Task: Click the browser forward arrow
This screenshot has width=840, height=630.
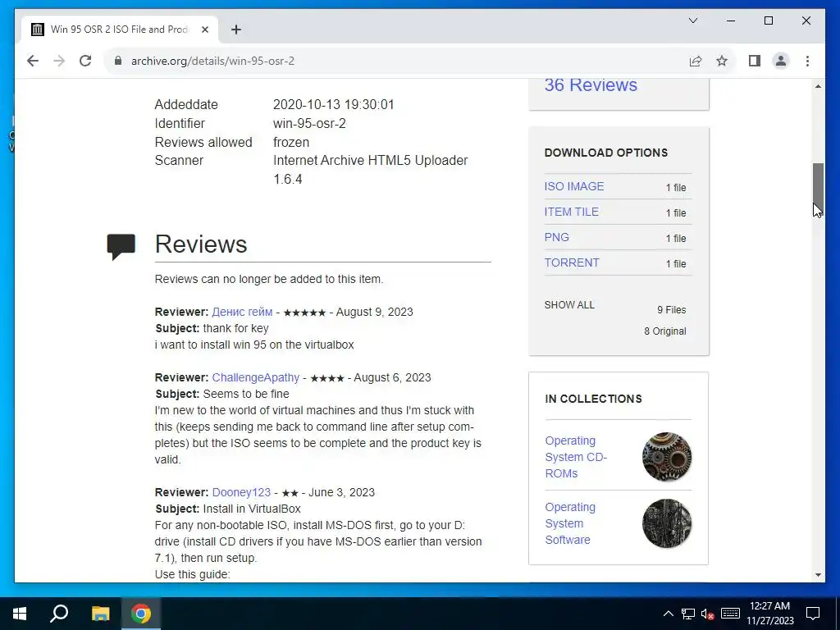Action: point(59,61)
